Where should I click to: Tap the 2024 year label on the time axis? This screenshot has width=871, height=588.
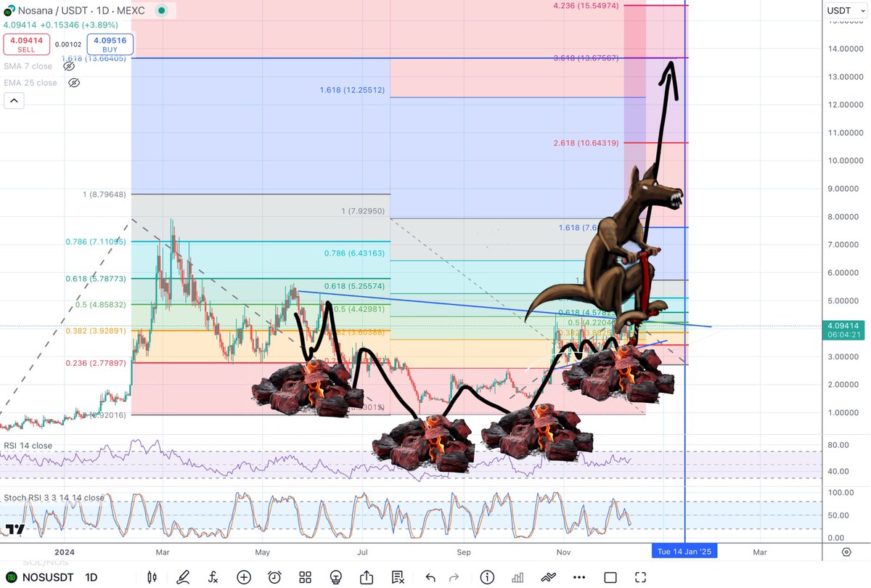(x=65, y=552)
